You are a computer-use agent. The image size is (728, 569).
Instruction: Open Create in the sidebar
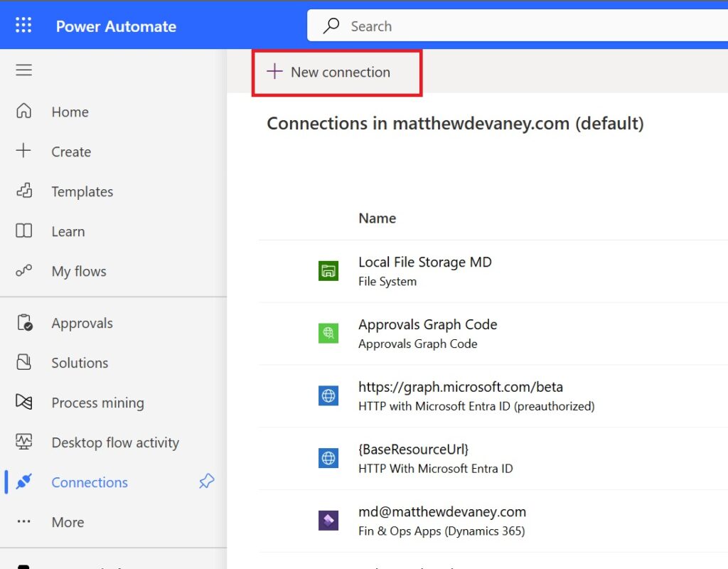click(71, 152)
